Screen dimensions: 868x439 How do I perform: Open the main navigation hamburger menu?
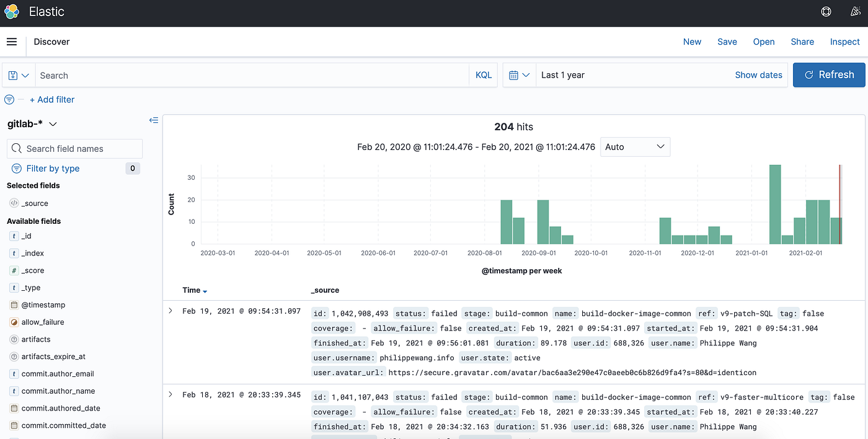click(11, 41)
